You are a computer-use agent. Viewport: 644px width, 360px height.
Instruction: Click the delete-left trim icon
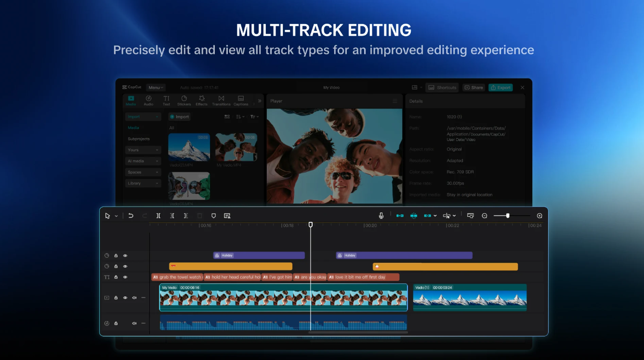pos(172,216)
